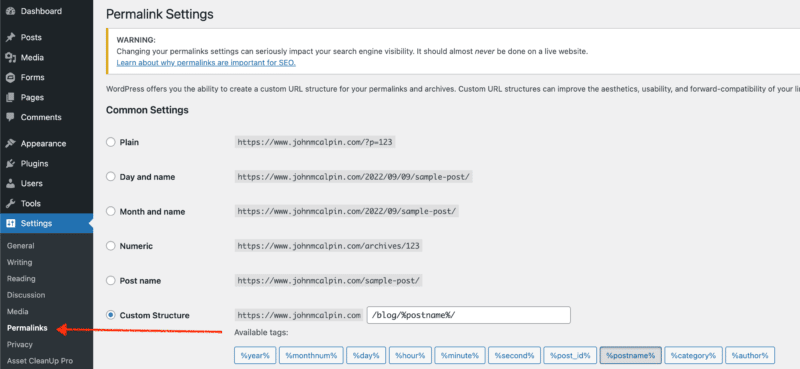Open the Dashboard menu item
Viewport: 800px width, 369px height.
pos(41,11)
